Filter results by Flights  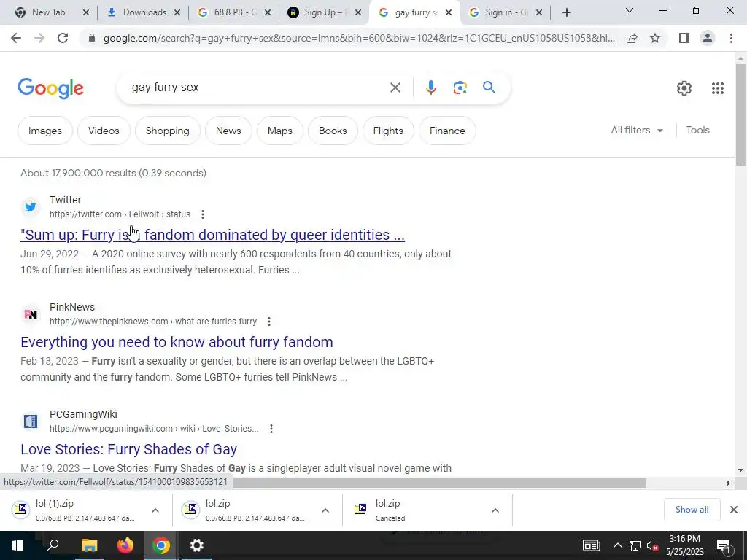click(388, 131)
